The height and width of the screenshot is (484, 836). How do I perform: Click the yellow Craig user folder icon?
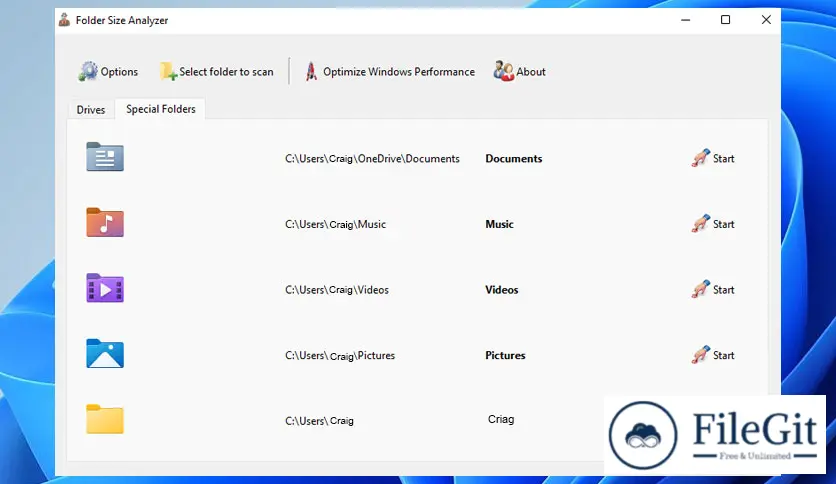coord(105,419)
